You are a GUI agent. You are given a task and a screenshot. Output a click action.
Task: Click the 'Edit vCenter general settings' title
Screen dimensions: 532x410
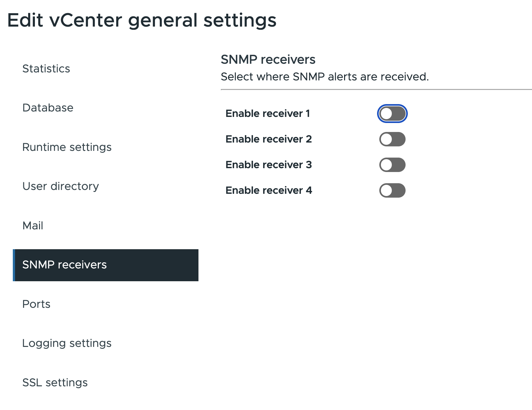click(x=142, y=20)
